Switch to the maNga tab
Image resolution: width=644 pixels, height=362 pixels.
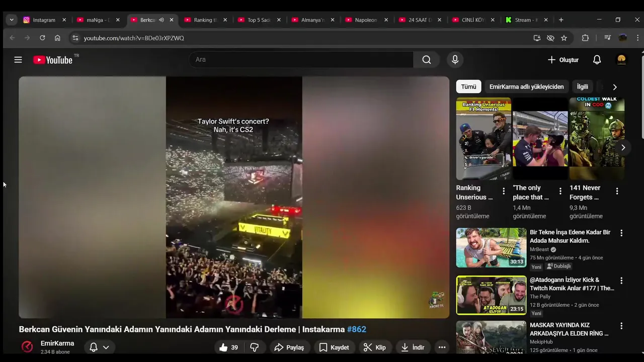tap(98, 20)
